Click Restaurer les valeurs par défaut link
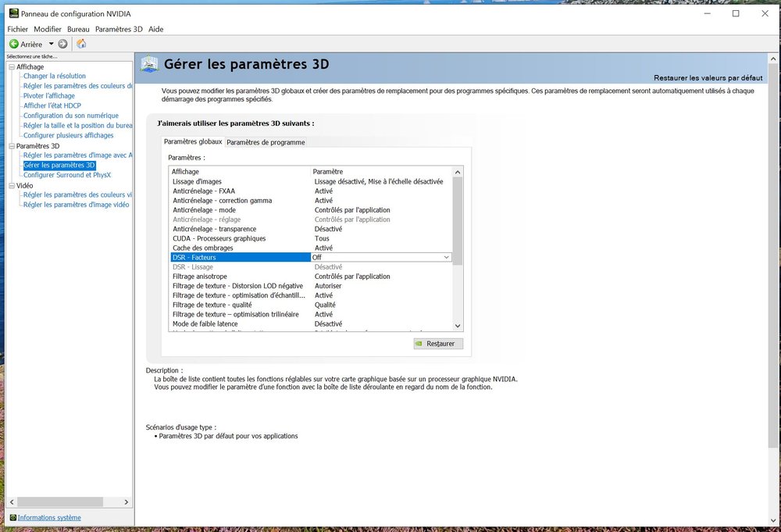This screenshot has width=781, height=532. tap(708, 77)
